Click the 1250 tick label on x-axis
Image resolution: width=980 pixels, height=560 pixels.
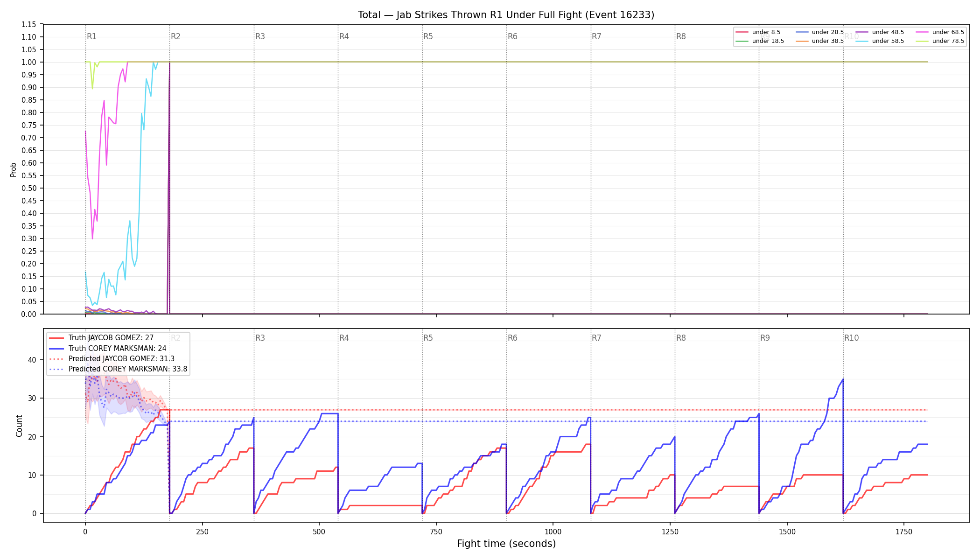coord(670,532)
